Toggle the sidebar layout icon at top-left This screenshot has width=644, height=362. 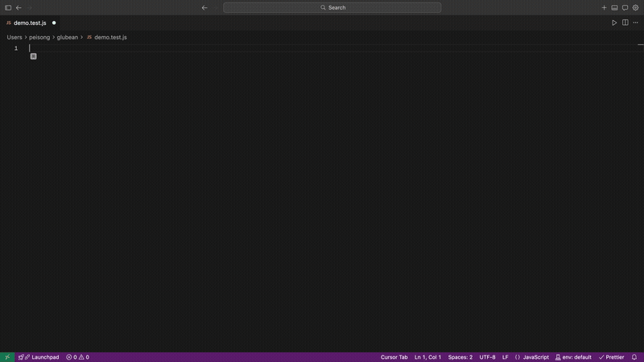pos(8,7)
